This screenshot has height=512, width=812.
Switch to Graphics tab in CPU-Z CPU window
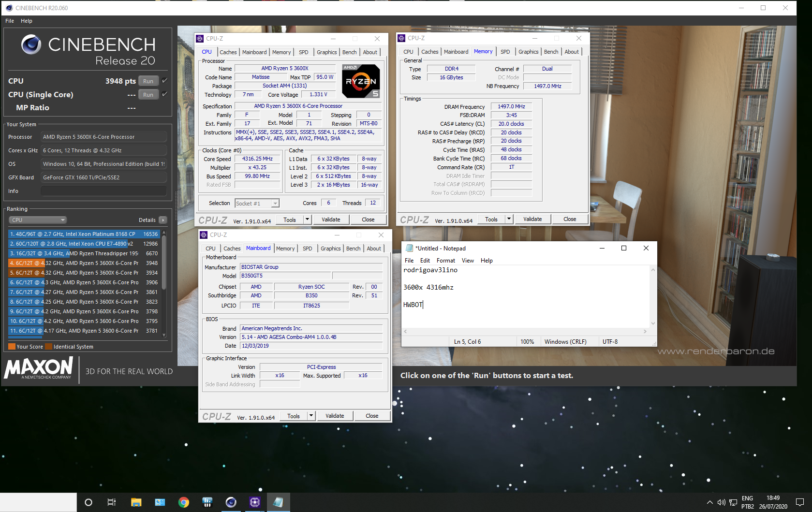[x=327, y=52]
